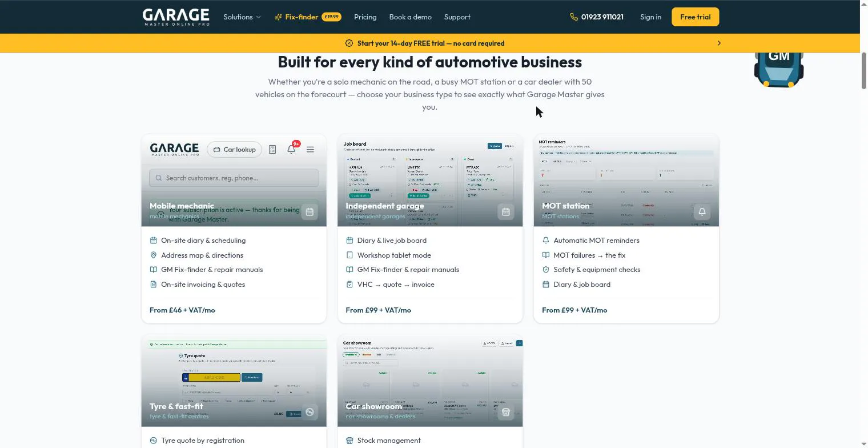
Task: Click the page's vertical scrollbar thumb
Action: [864, 71]
